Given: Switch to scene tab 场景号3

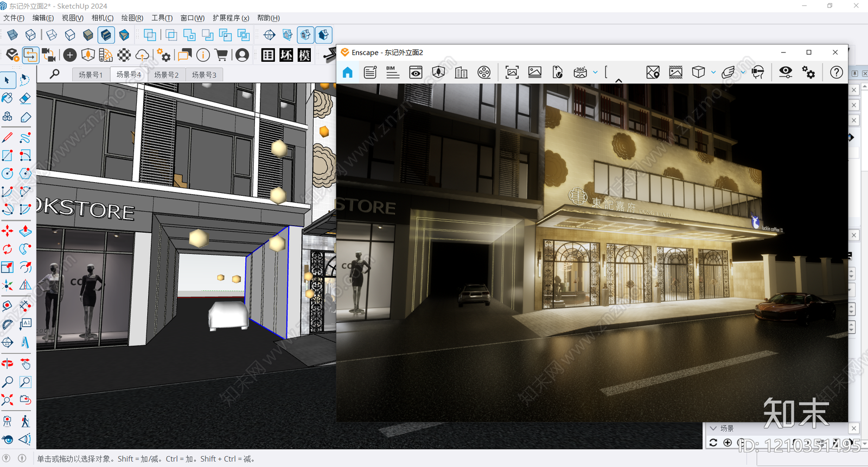Looking at the screenshot, I should (204, 75).
